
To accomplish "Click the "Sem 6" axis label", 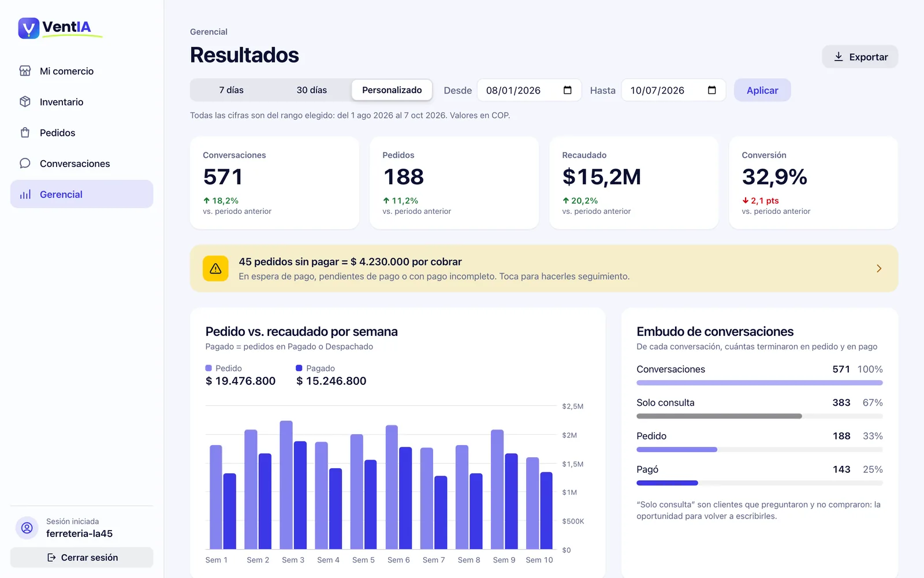I will pos(398,560).
